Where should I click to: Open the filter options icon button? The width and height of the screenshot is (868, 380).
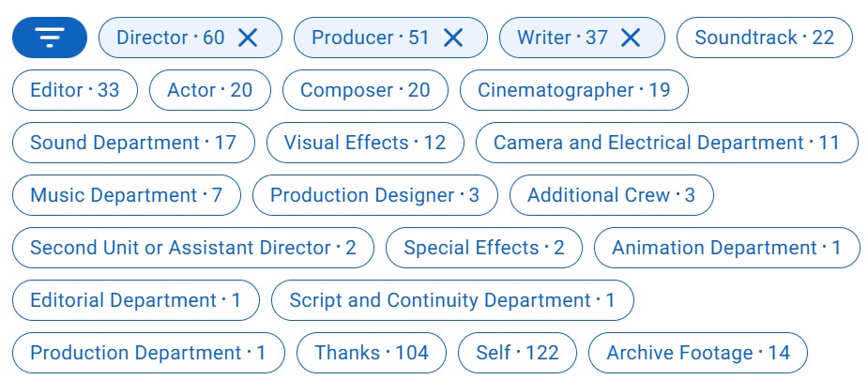coord(50,38)
